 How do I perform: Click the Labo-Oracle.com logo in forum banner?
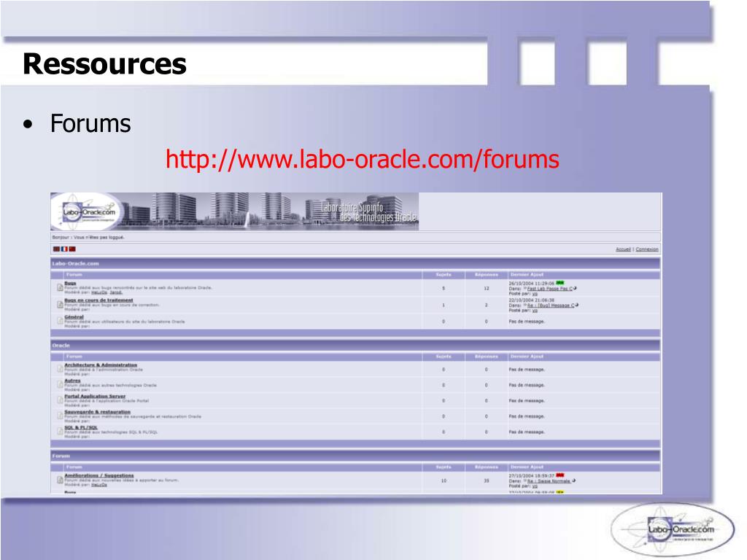point(88,212)
